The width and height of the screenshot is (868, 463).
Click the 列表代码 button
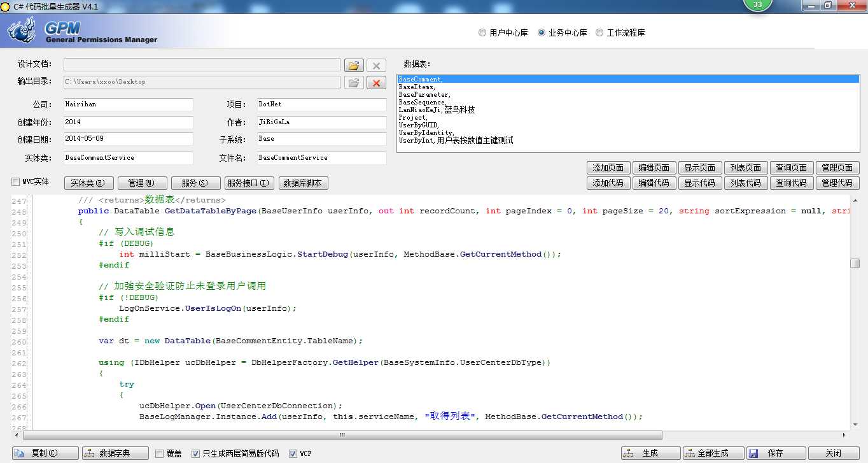pos(746,183)
